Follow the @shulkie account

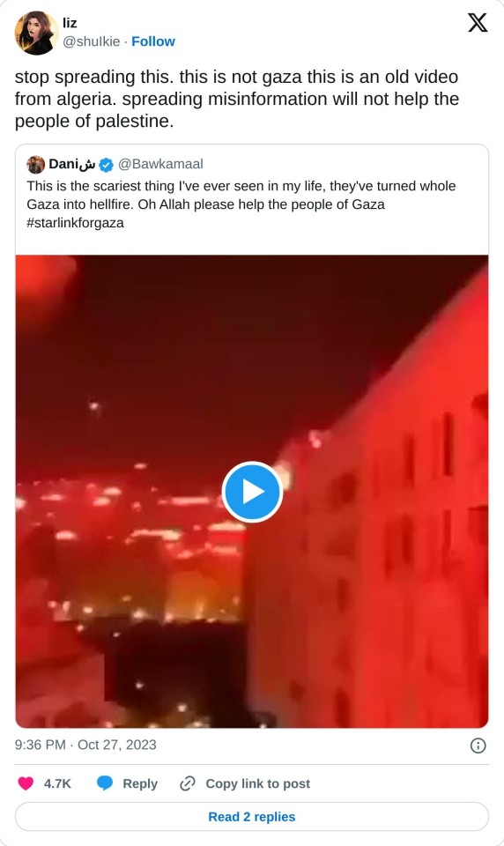[x=153, y=41]
